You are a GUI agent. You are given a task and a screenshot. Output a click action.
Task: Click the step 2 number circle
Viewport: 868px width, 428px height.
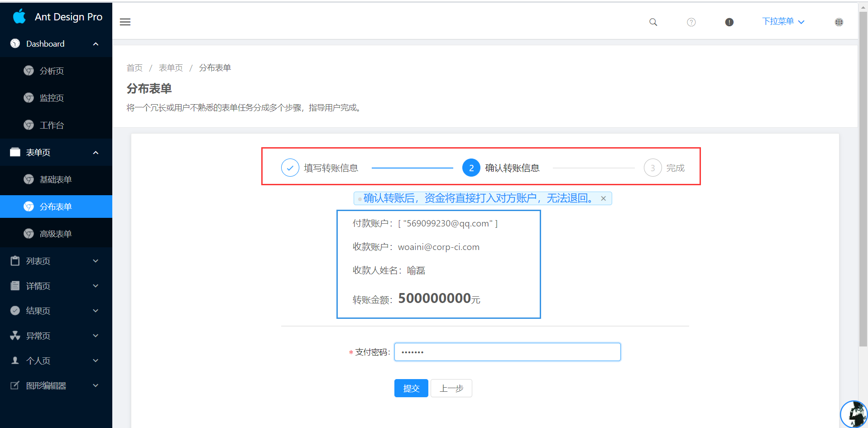coord(471,168)
